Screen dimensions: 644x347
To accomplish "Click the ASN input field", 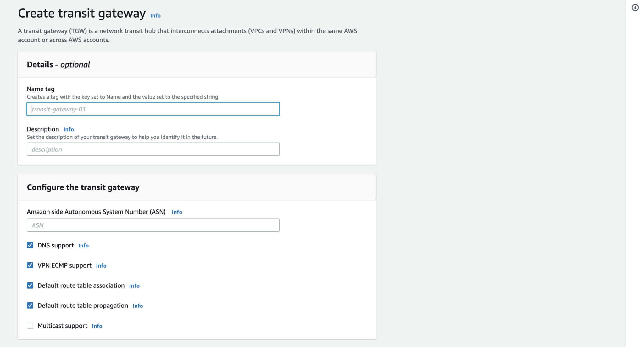I will [x=153, y=225].
